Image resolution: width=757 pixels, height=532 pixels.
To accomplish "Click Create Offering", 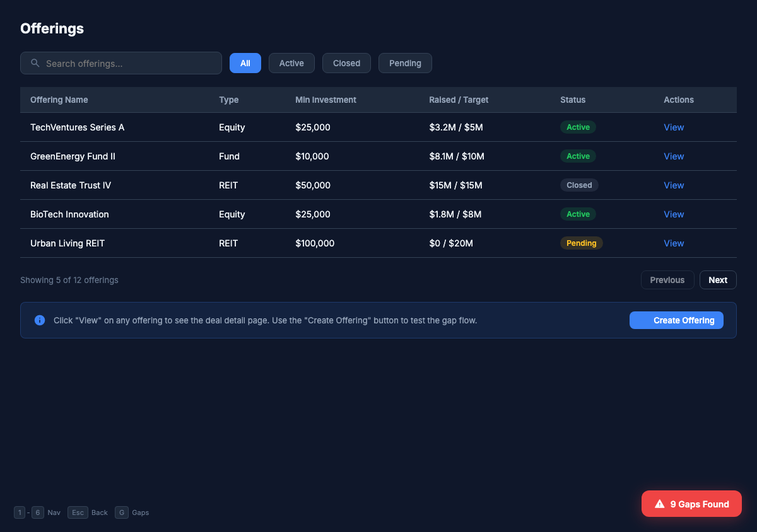I will pyautogui.click(x=676, y=320).
